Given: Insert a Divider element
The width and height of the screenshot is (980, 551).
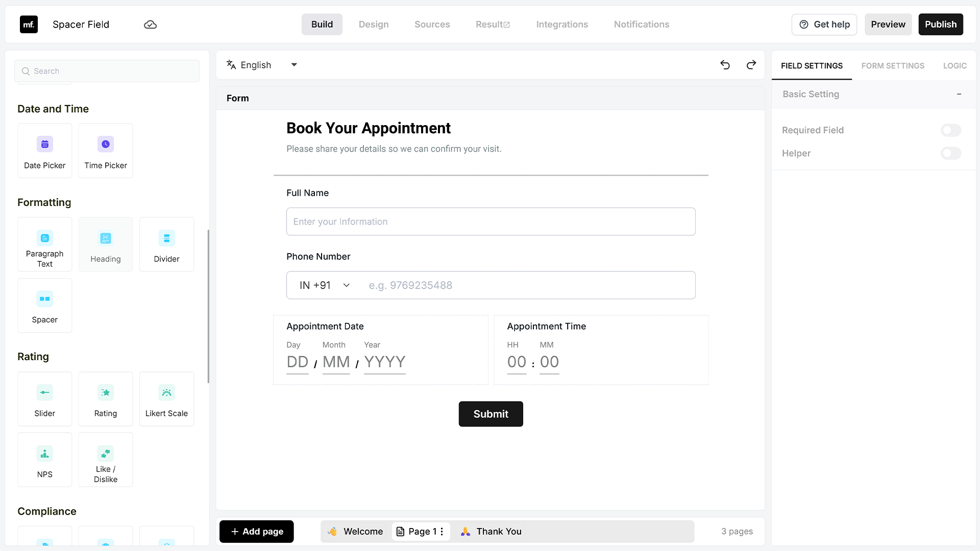Looking at the screenshot, I should (x=166, y=244).
